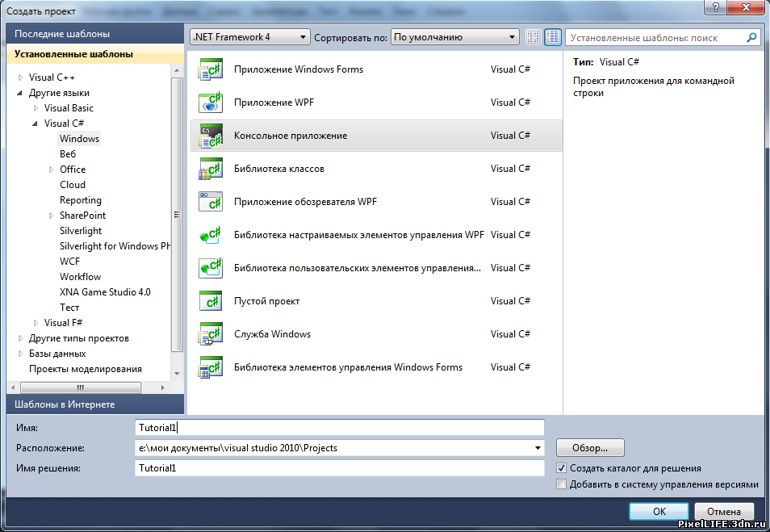Open 'Установленные шаблоны' section
This screenshot has width=770, height=532.
click(x=95, y=54)
